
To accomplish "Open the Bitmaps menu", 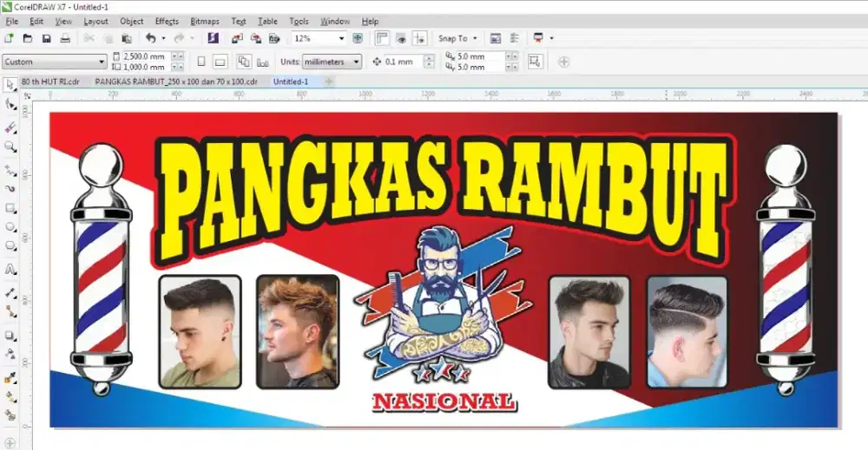I will (x=204, y=21).
